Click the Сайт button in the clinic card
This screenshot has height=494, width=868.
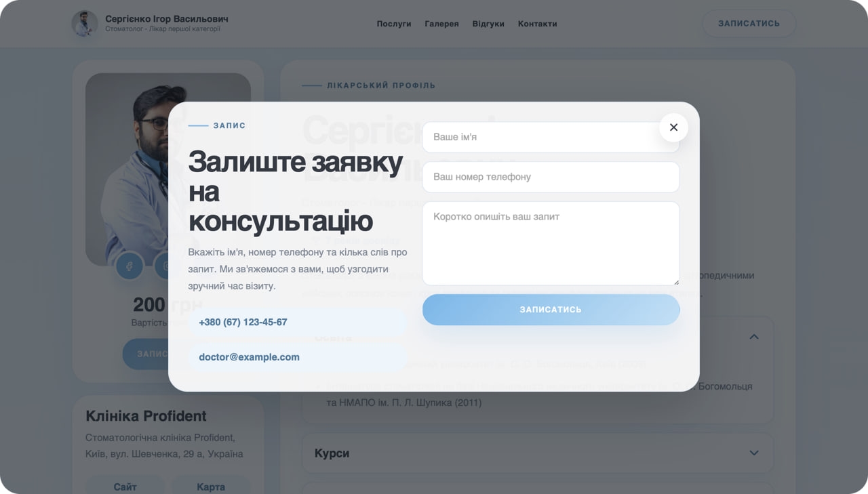coord(125,487)
